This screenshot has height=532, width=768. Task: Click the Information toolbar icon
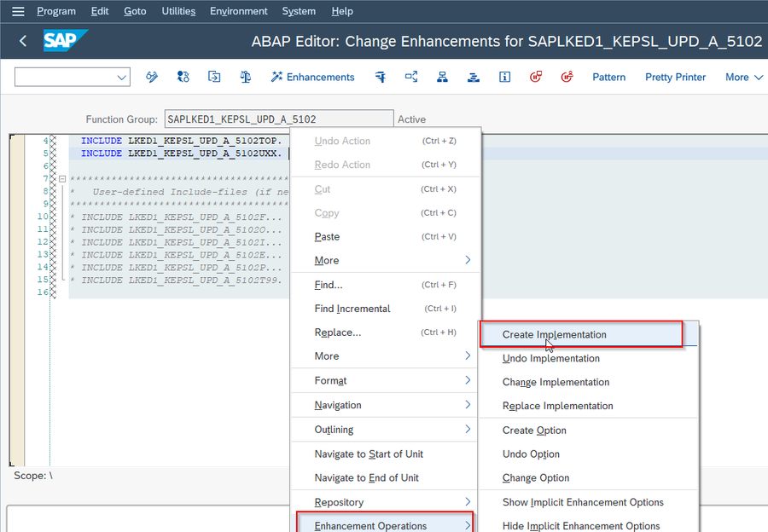[503, 77]
